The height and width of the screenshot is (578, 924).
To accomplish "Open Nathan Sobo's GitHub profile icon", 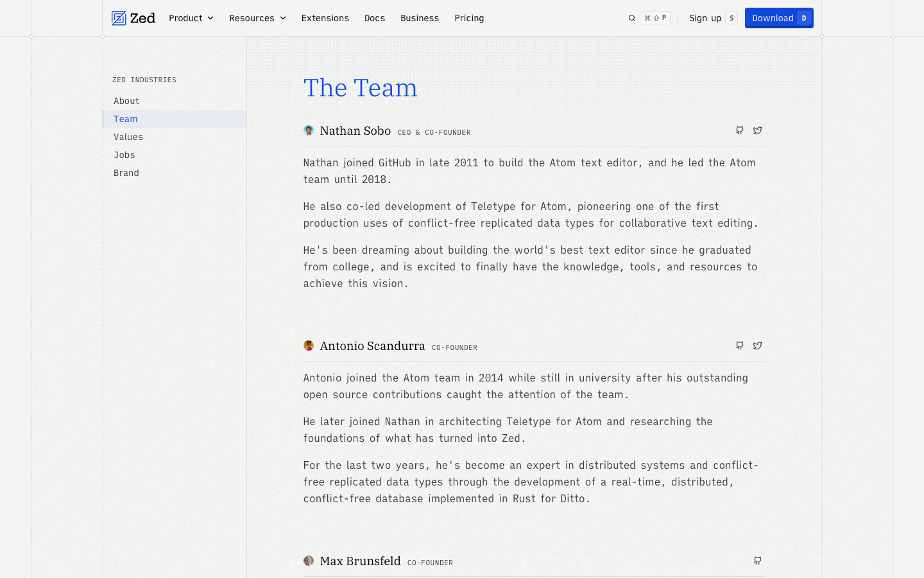I will click(740, 130).
